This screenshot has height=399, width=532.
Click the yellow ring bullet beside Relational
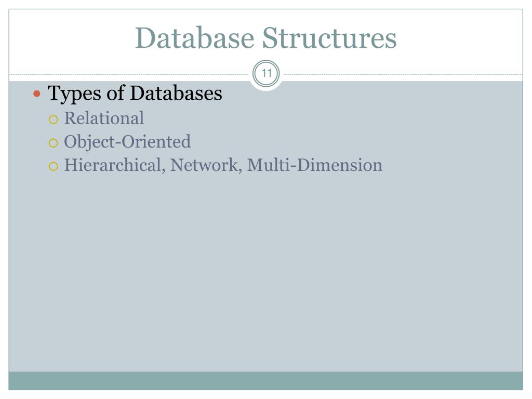pyautogui.click(x=54, y=119)
